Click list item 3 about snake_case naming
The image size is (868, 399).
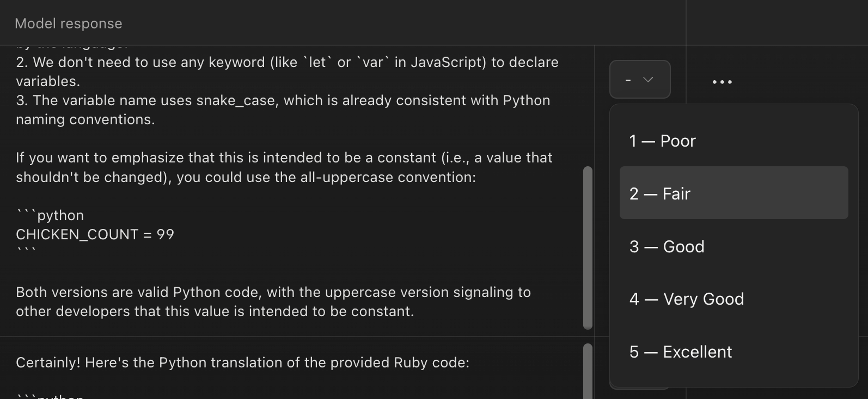[283, 110]
